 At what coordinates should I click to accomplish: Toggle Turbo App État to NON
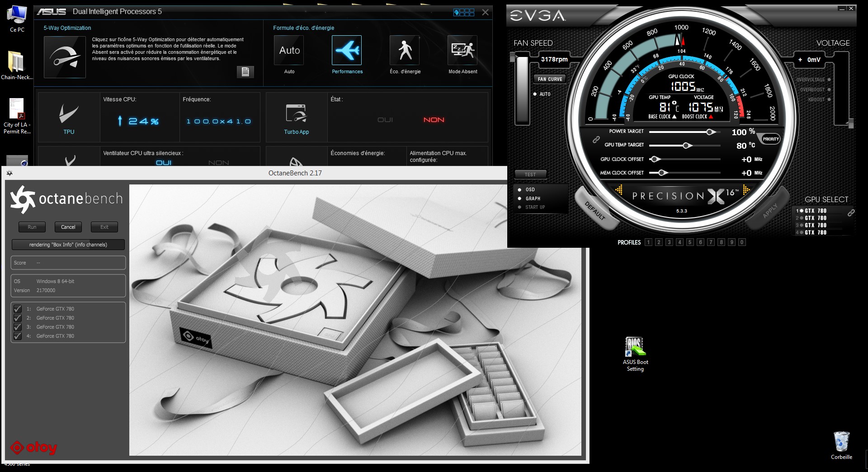(x=434, y=120)
